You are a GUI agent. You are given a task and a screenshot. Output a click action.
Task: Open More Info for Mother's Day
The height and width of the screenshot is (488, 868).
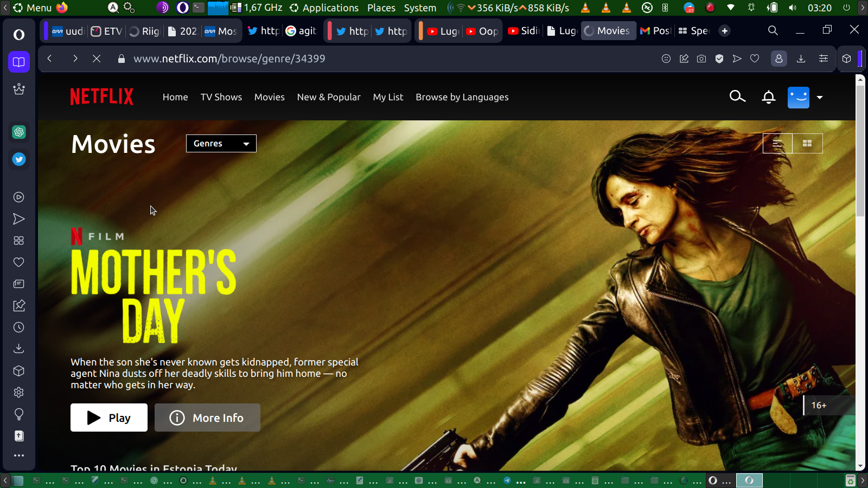pyautogui.click(x=207, y=418)
